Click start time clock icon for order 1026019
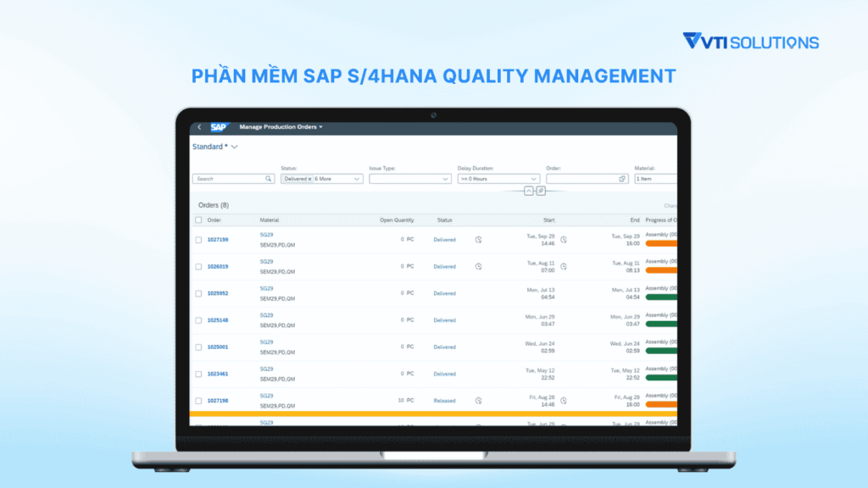Screen dimensions: 868x488 564,267
